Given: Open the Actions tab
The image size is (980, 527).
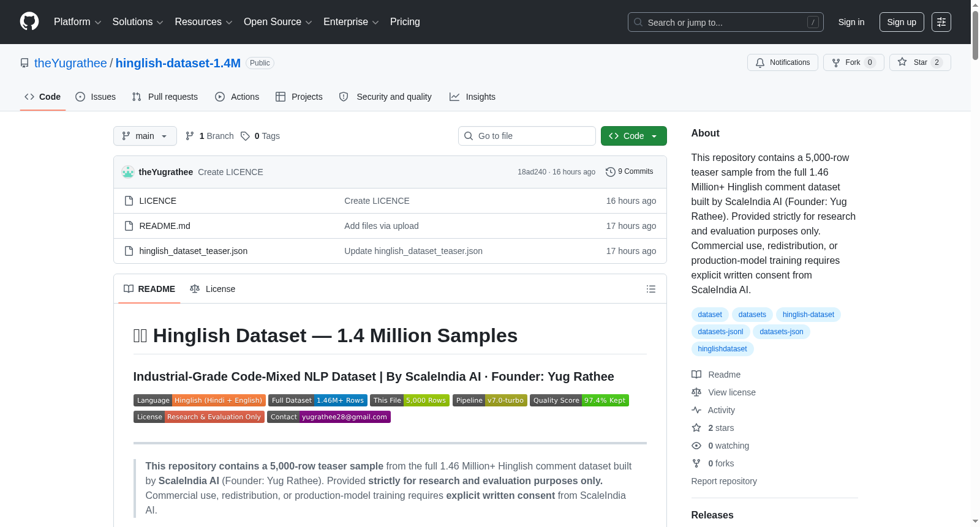Looking at the screenshot, I should point(237,97).
